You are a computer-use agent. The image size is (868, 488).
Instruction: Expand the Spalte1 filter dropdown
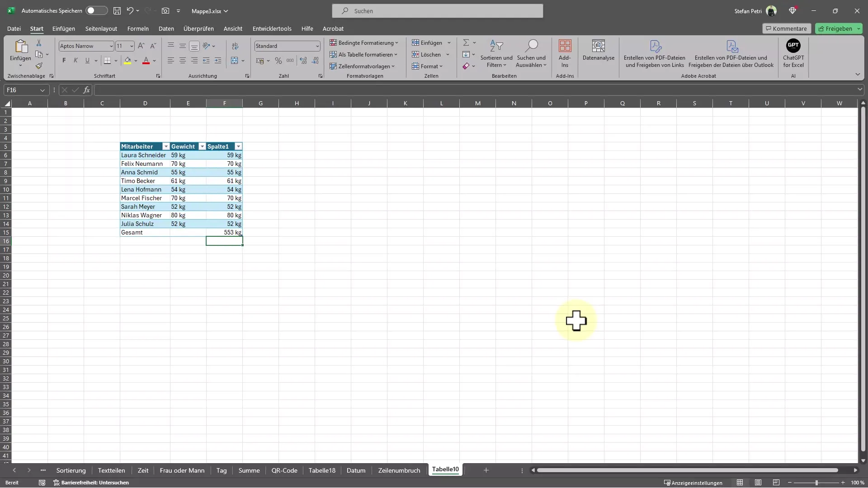tap(238, 146)
